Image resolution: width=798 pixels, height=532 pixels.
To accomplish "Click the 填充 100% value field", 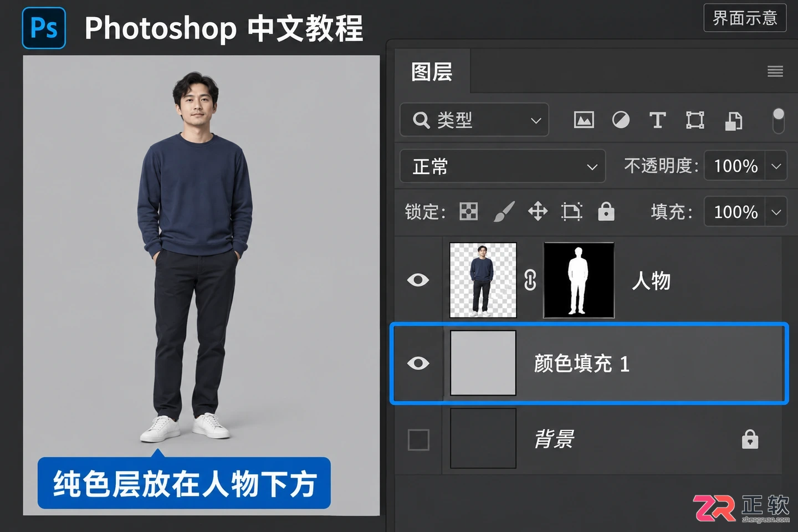I will pos(735,212).
